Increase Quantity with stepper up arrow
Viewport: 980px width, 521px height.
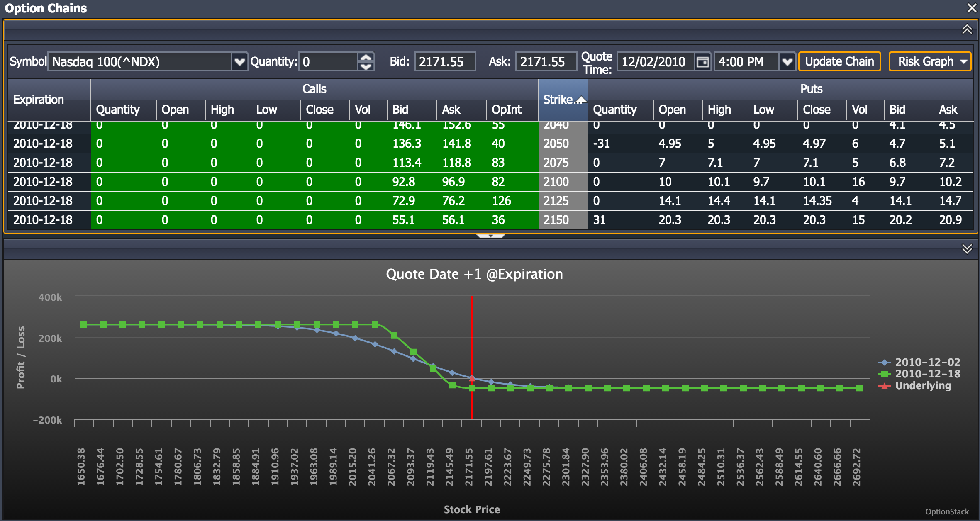click(366, 57)
